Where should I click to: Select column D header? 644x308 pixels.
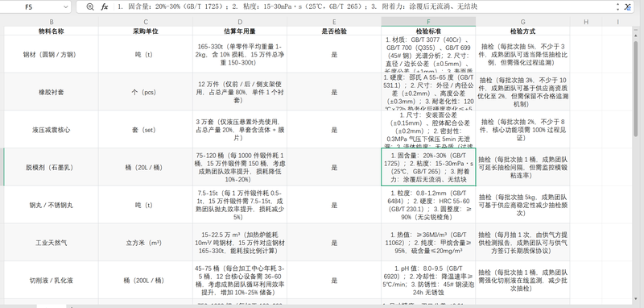[x=240, y=22]
